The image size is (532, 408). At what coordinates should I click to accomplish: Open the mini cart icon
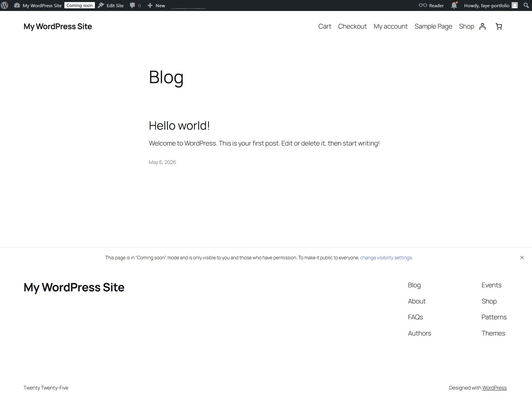click(499, 26)
